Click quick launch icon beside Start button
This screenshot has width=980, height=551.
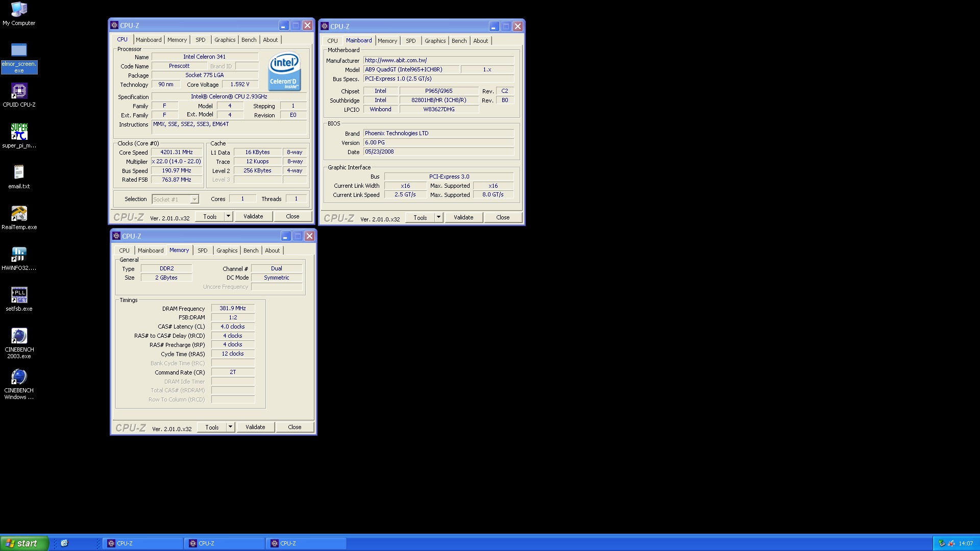tap(64, 543)
